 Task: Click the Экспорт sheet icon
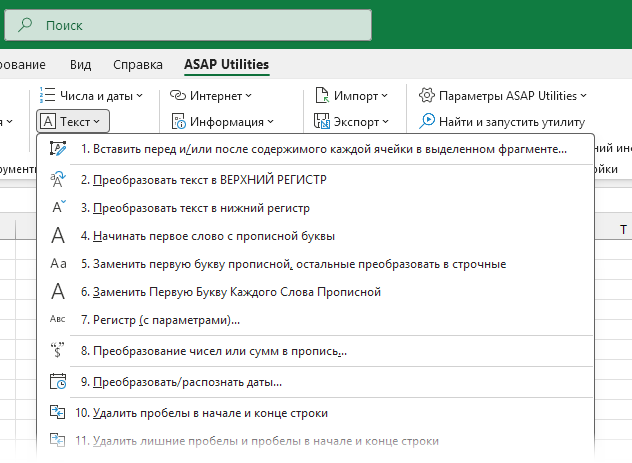[x=322, y=121]
